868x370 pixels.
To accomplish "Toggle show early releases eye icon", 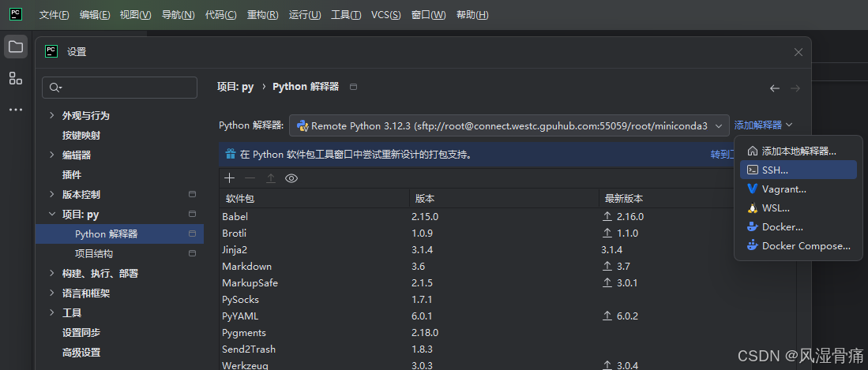I will pos(291,178).
